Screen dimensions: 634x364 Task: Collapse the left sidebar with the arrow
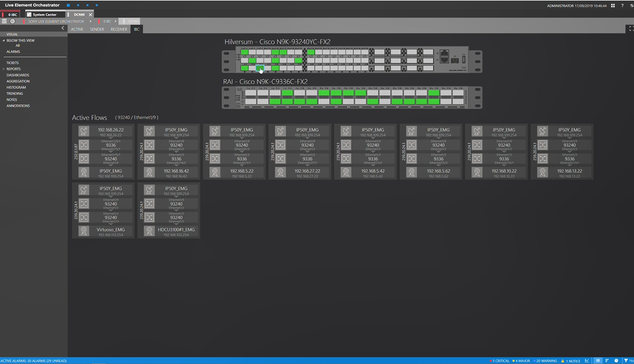point(63,28)
